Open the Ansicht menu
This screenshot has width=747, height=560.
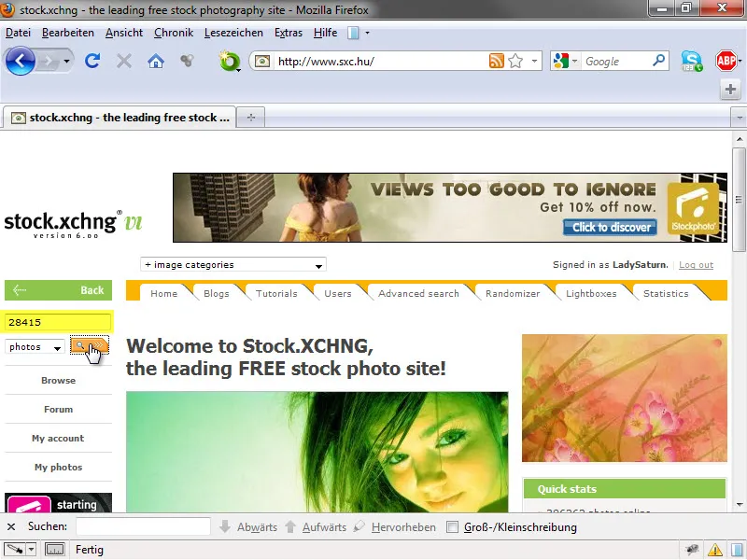124,33
